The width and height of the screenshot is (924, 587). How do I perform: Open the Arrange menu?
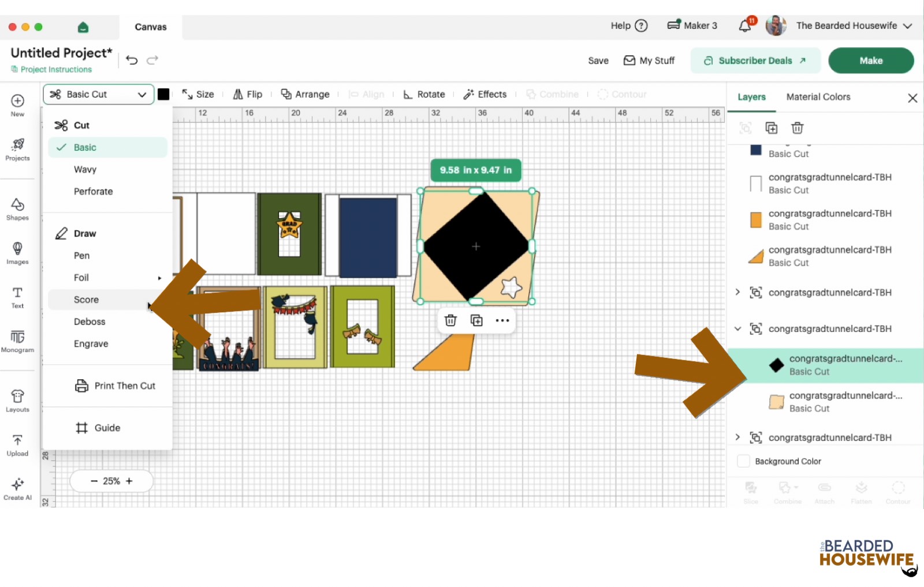tap(305, 94)
